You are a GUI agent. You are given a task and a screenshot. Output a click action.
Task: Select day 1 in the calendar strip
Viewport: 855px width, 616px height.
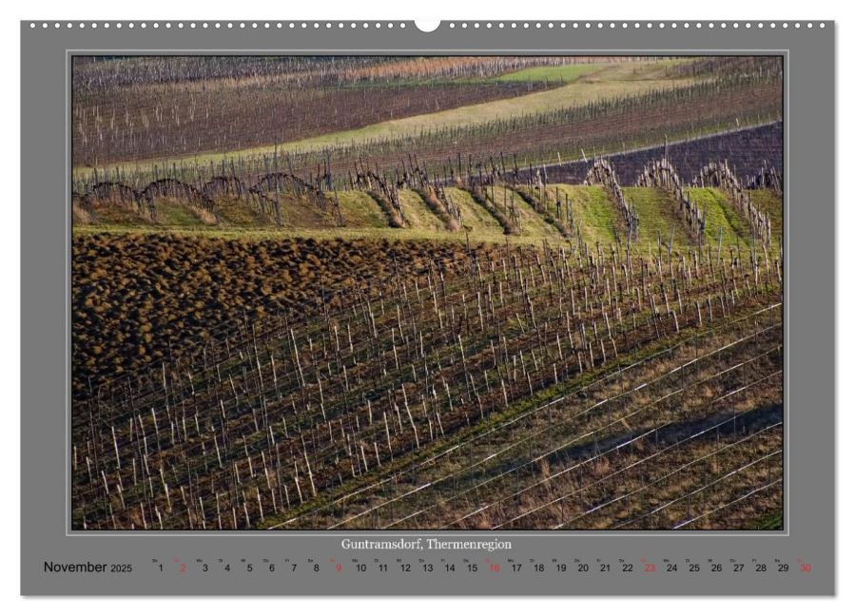[161, 568]
